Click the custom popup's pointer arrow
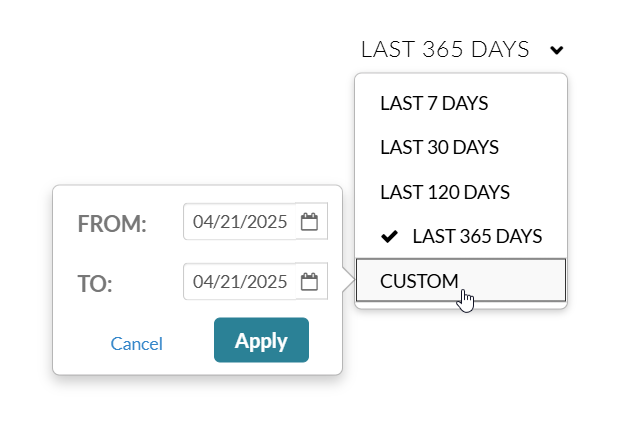Viewport: 637px width, 422px height. (x=347, y=281)
